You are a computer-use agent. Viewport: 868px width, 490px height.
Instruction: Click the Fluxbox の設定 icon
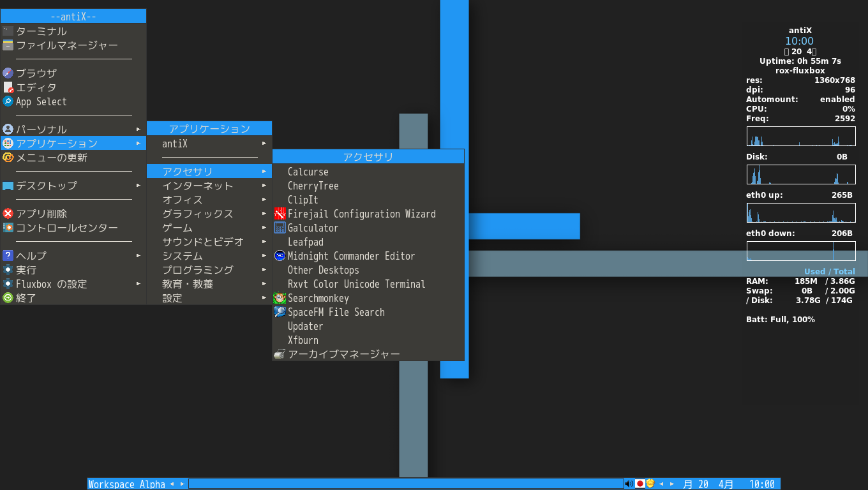coord(8,284)
